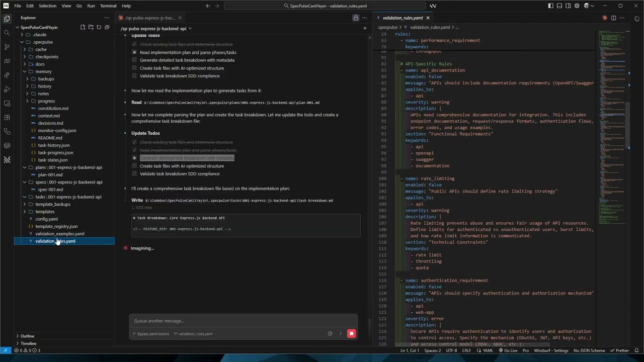Click the Claude icon in the YAML editor toolbar
644x362 pixels.
click(x=605, y=18)
